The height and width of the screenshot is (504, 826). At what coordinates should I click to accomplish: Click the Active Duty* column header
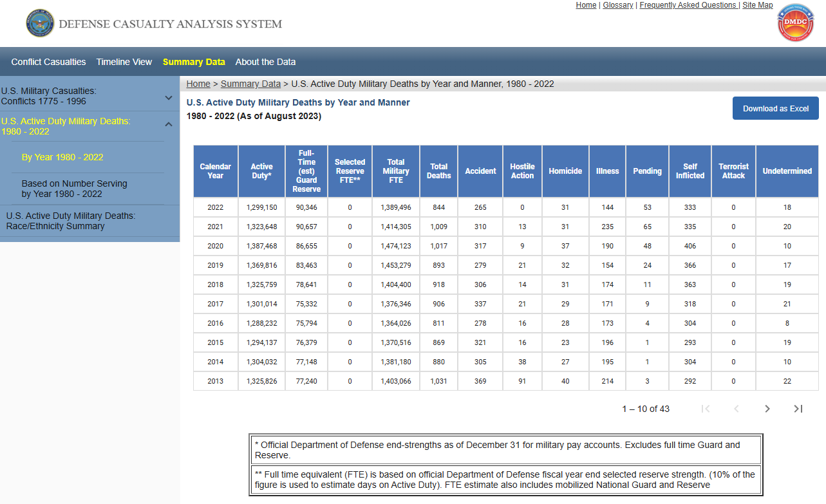(261, 171)
